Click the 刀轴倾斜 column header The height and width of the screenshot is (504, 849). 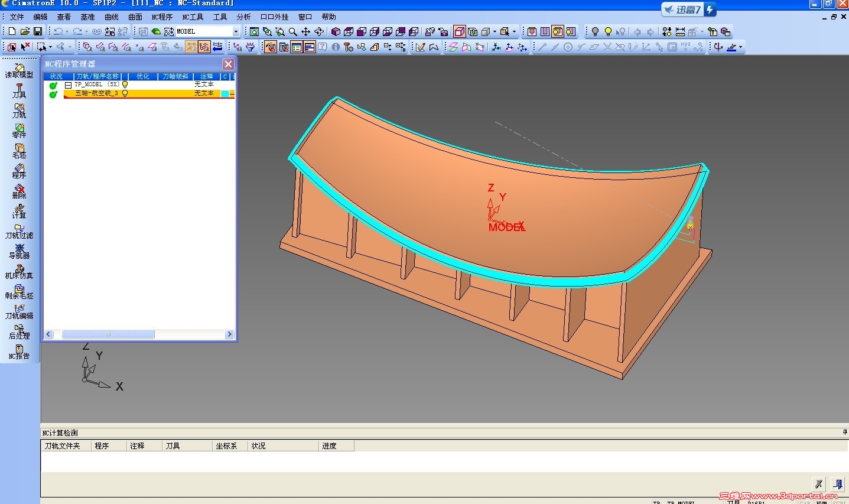click(175, 76)
